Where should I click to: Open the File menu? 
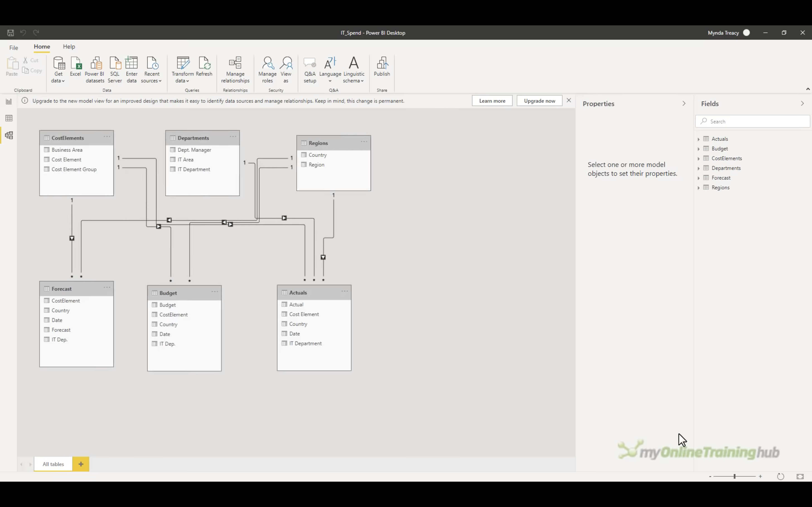[13, 48]
